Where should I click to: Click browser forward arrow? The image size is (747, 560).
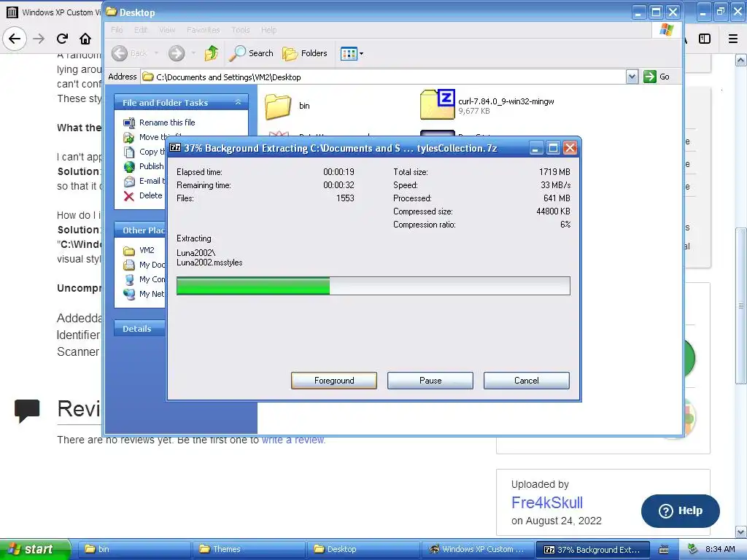tap(39, 39)
